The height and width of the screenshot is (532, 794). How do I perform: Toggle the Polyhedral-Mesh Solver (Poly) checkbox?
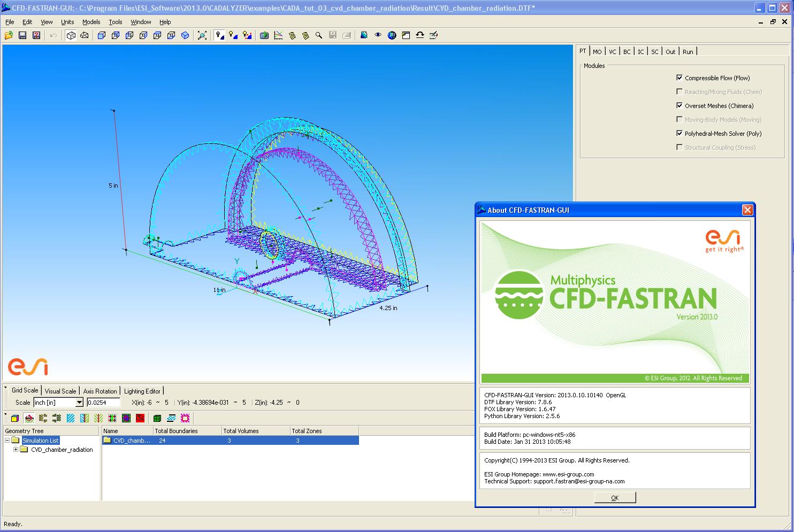[x=680, y=133]
